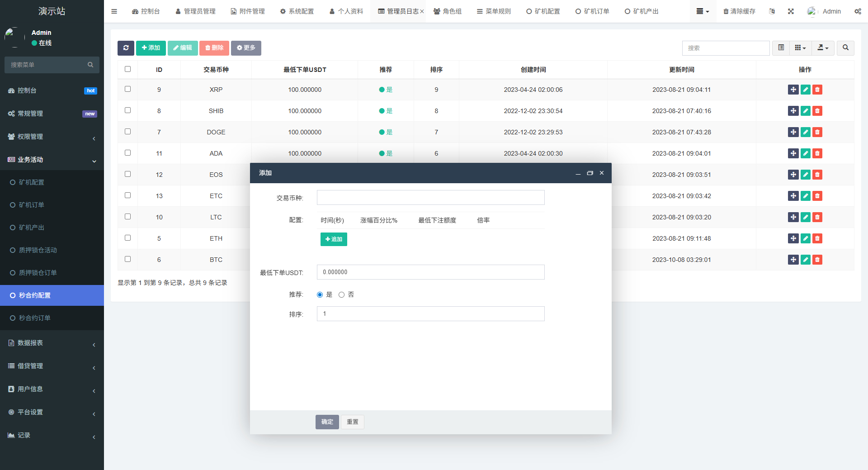Viewport: 868px width, 470px height.
Task: Edit the BTC row with the pencil icon
Action: (805, 260)
